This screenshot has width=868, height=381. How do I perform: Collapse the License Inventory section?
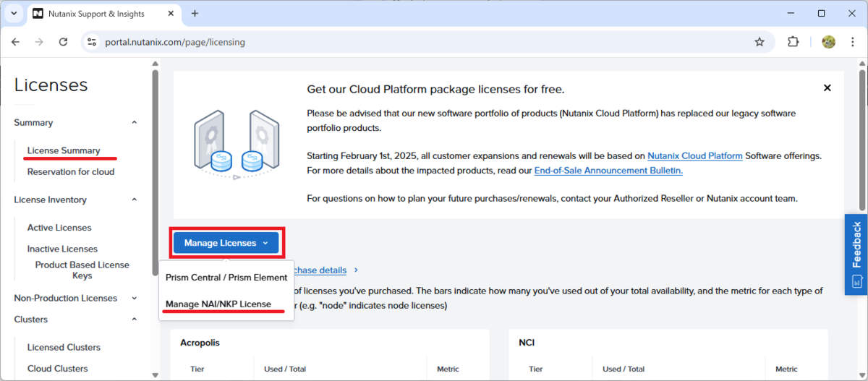(x=135, y=200)
